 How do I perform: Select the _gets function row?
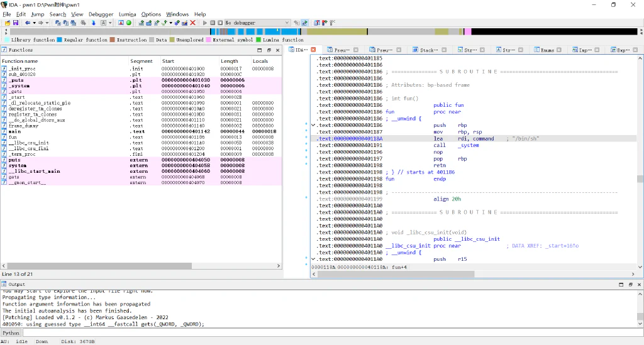pyautogui.click(x=142, y=92)
